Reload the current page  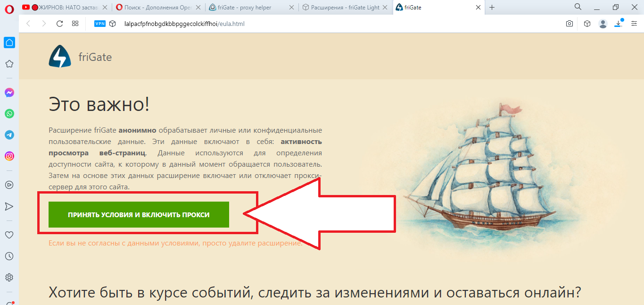pyautogui.click(x=59, y=24)
